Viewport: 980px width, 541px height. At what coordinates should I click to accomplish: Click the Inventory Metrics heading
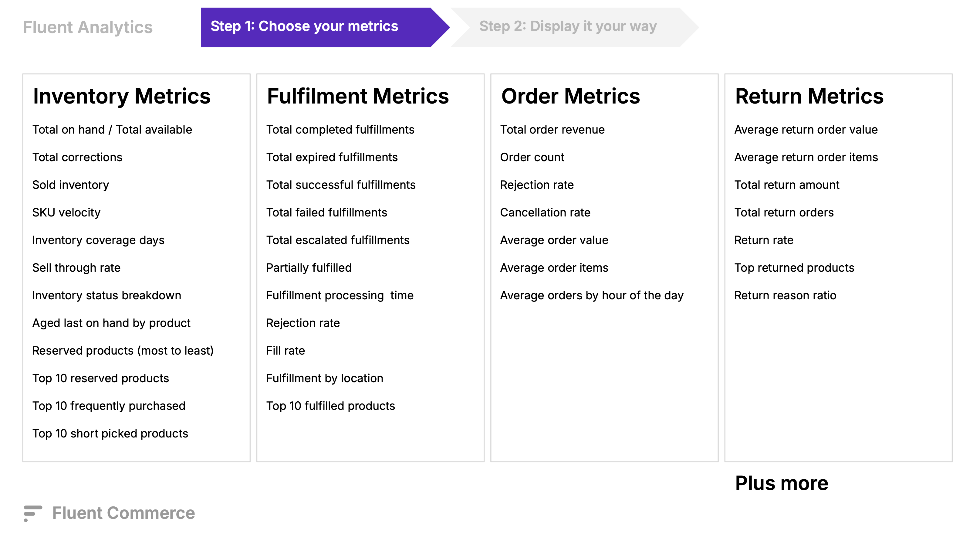[121, 96]
